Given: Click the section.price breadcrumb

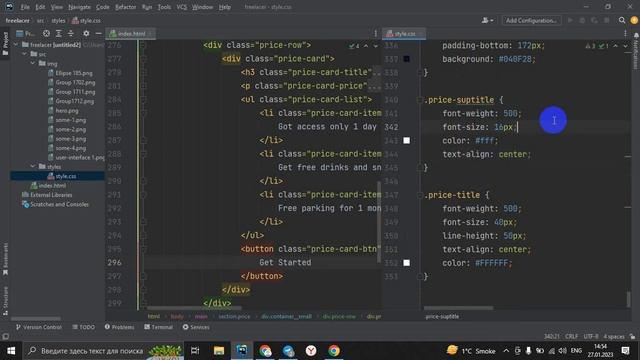Looking at the screenshot, I should [234, 316].
